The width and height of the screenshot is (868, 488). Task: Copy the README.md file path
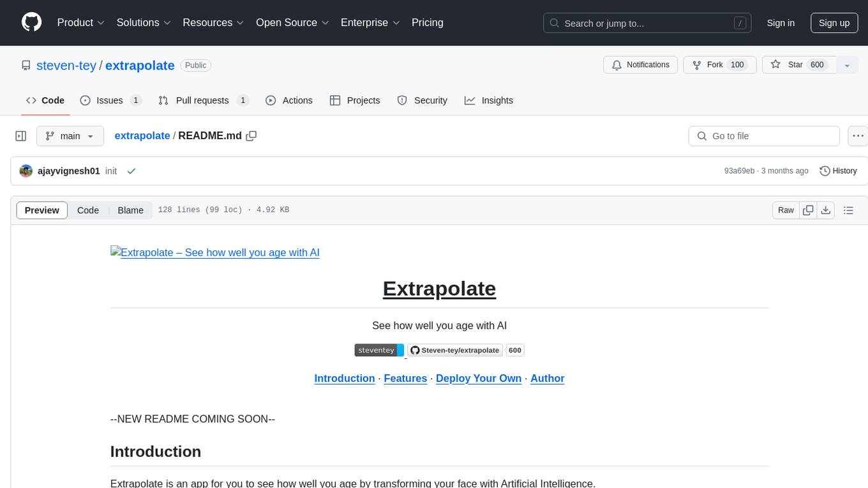pos(251,136)
